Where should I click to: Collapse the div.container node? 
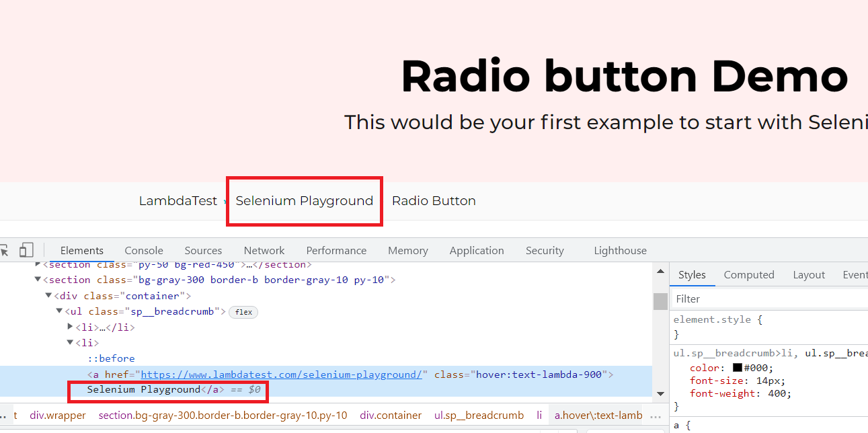(48, 295)
